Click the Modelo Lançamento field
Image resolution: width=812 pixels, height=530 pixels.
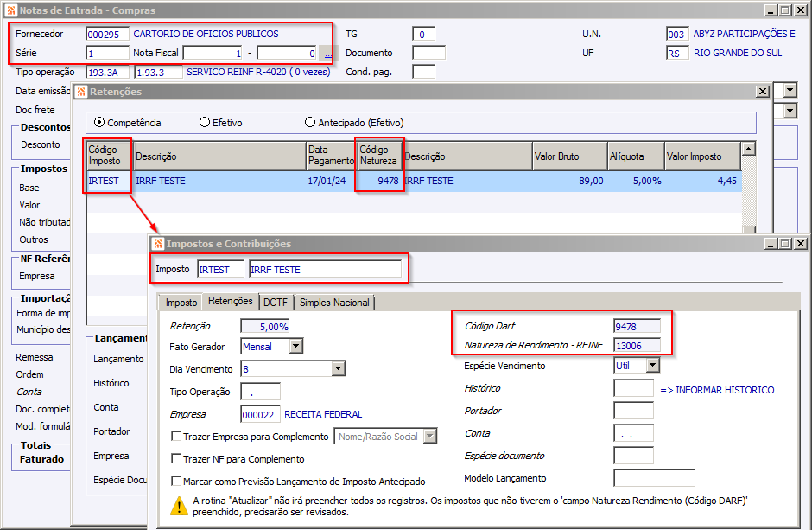654,477
